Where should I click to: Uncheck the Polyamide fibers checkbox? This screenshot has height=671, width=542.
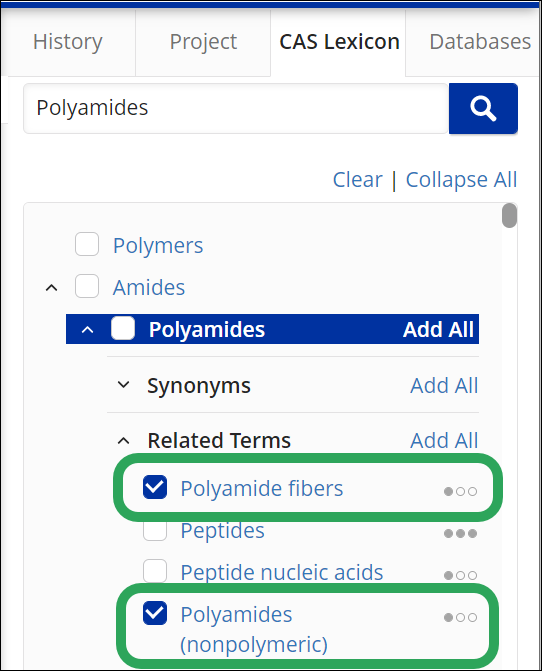click(x=155, y=487)
